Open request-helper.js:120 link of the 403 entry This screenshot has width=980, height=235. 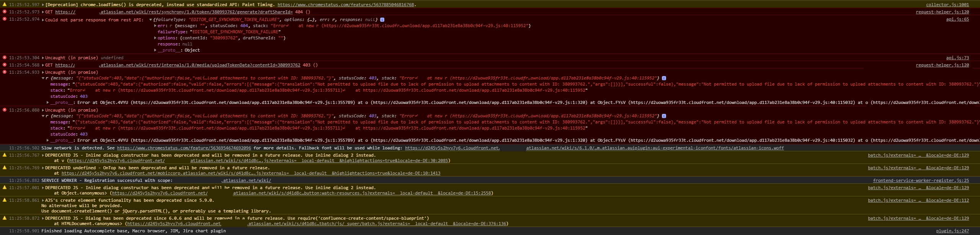[x=942, y=65]
